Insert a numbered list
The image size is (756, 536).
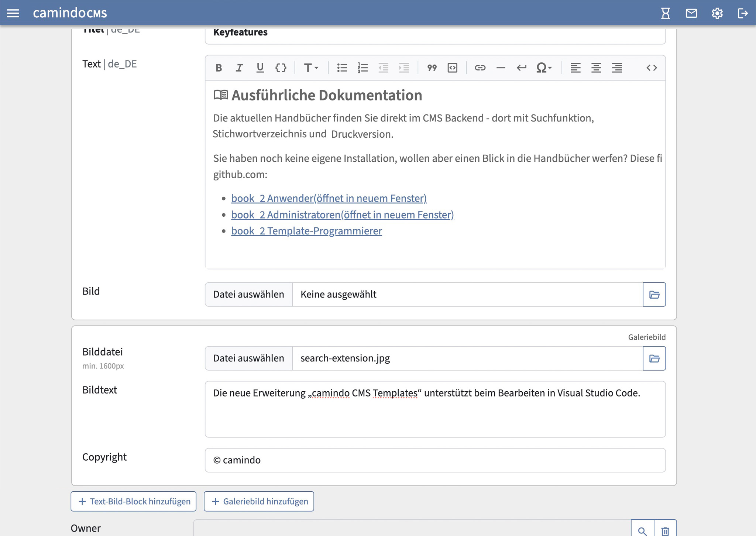click(x=362, y=68)
